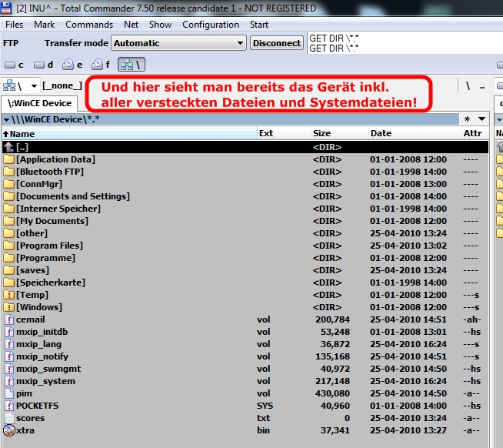Sort by Name column header
Image resolution: width=503 pixels, height=448 pixels.
coord(129,133)
